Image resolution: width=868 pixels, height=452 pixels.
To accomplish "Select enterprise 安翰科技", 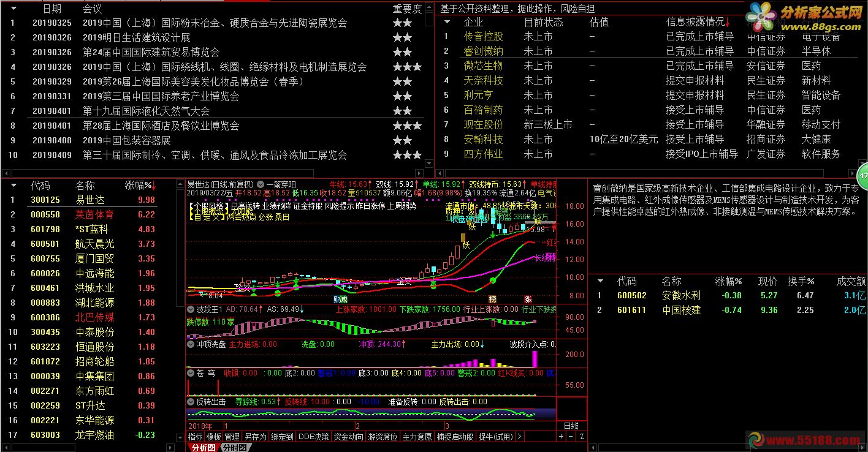I will click(483, 140).
